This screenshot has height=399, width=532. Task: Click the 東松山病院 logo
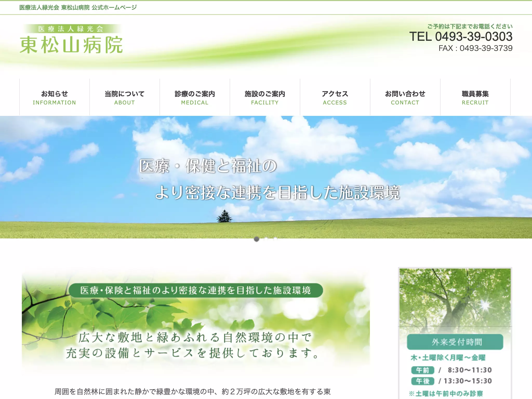coord(71,39)
